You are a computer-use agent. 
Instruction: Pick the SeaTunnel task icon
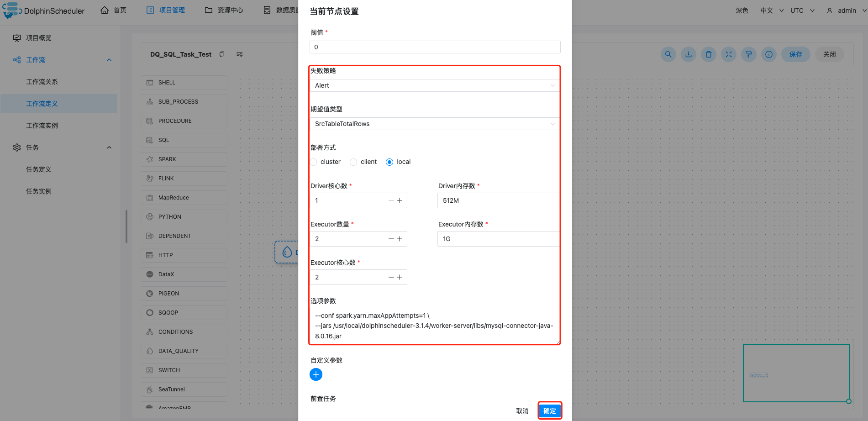tap(149, 389)
